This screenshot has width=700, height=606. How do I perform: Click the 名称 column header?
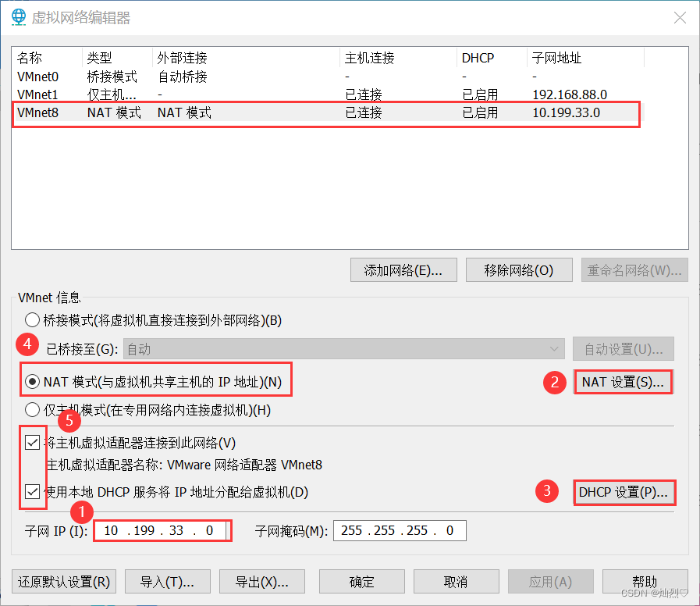click(x=48, y=58)
